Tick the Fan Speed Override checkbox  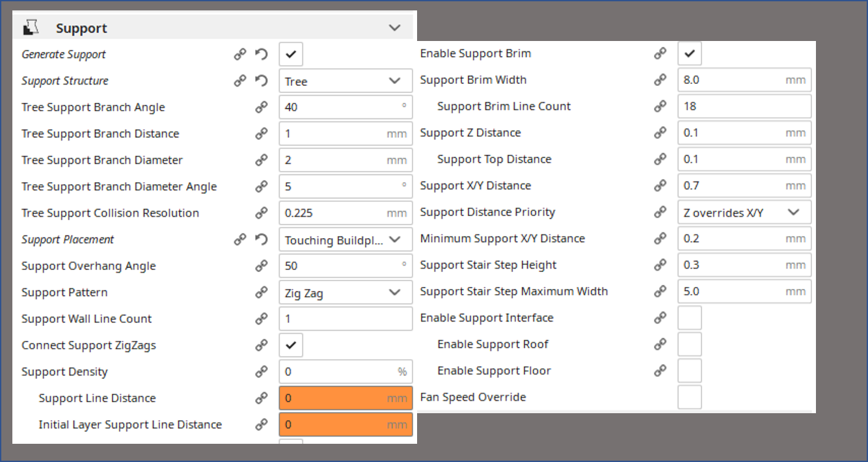pyautogui.click(x=690, y=397)
